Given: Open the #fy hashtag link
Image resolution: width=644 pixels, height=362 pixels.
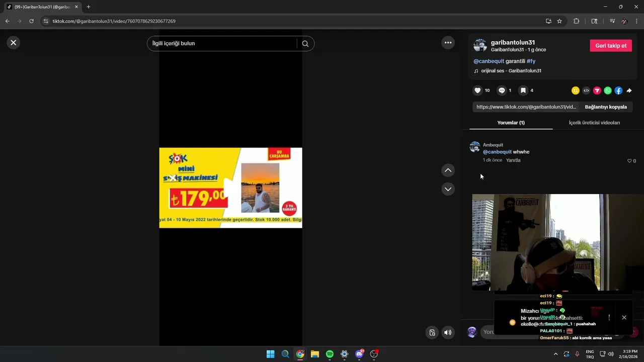Looking at the screenshot, I should point(531,61).
